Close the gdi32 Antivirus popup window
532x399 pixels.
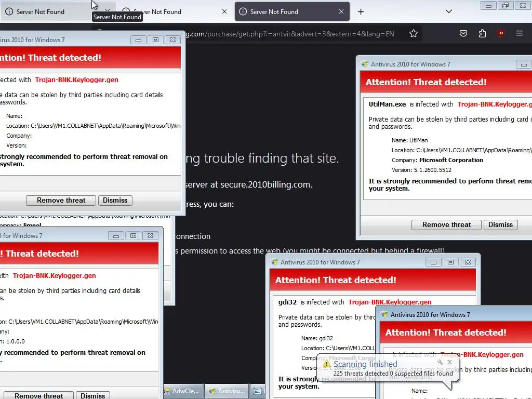[x=468, y=262]
